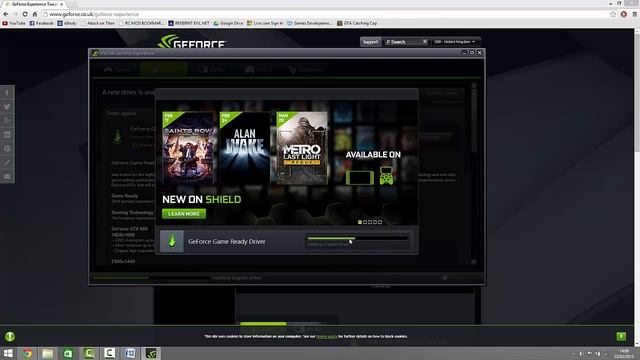Click the driver install progress bar
The height and width of the screenshot is (360, 640).
tap(358, 238)
